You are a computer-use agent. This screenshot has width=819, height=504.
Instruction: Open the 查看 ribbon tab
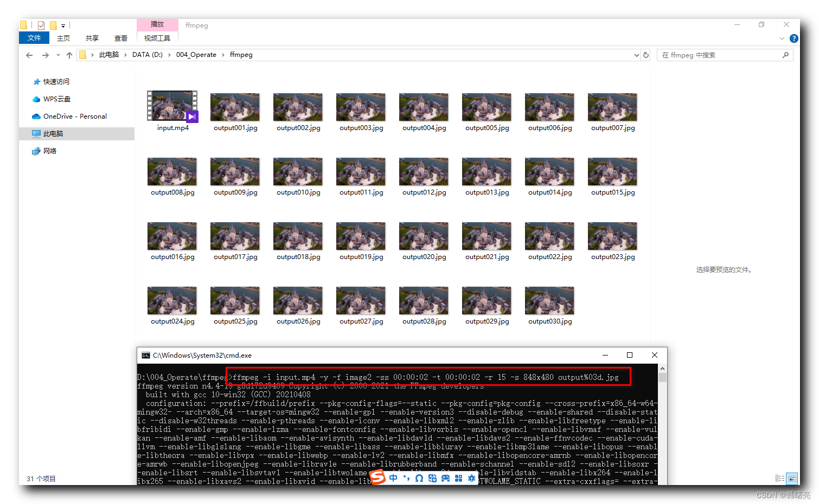click(121, 38)
